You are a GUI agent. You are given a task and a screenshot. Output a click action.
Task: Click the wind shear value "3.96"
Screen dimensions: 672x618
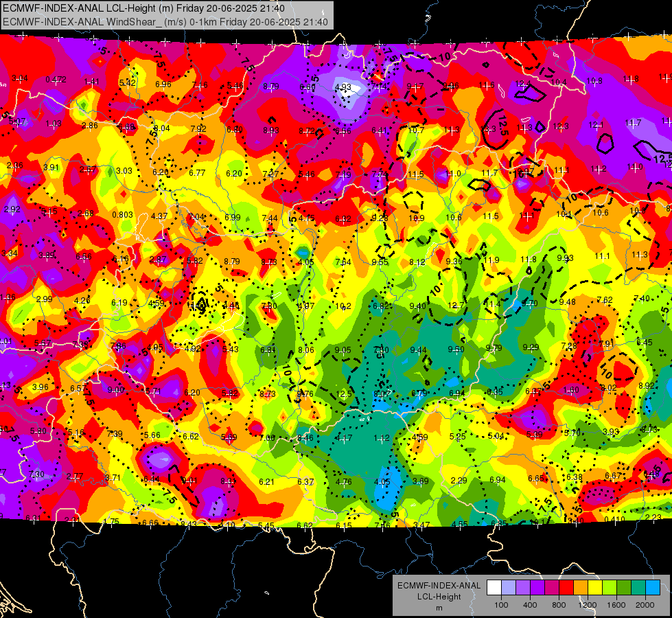coord(40,387)
